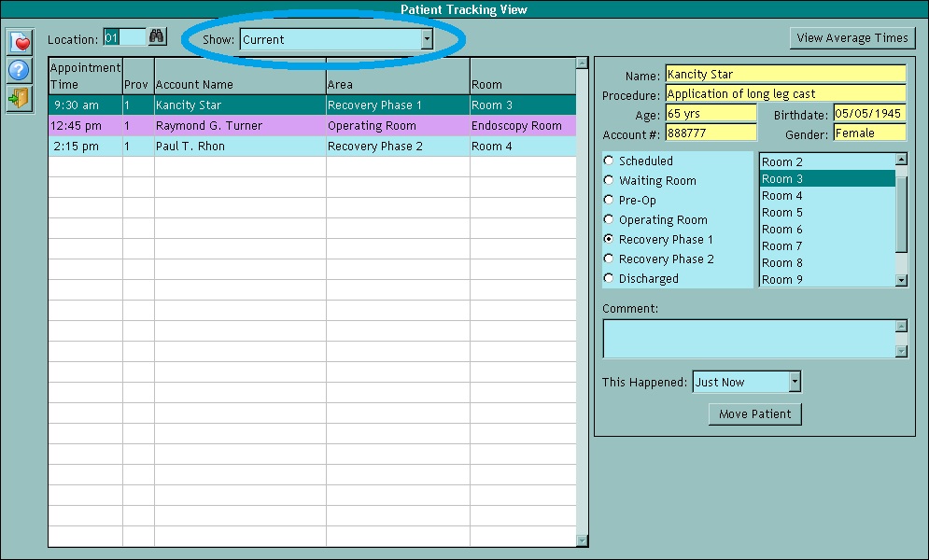
Task: Click the room list scroll-up arrow
Action: [x=899, y=160]
